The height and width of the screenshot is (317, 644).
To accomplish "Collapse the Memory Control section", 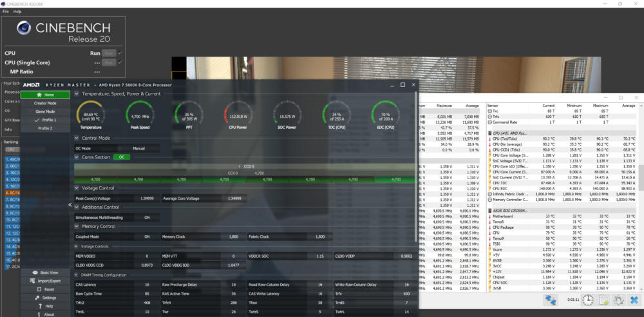I will coord(77,226).
